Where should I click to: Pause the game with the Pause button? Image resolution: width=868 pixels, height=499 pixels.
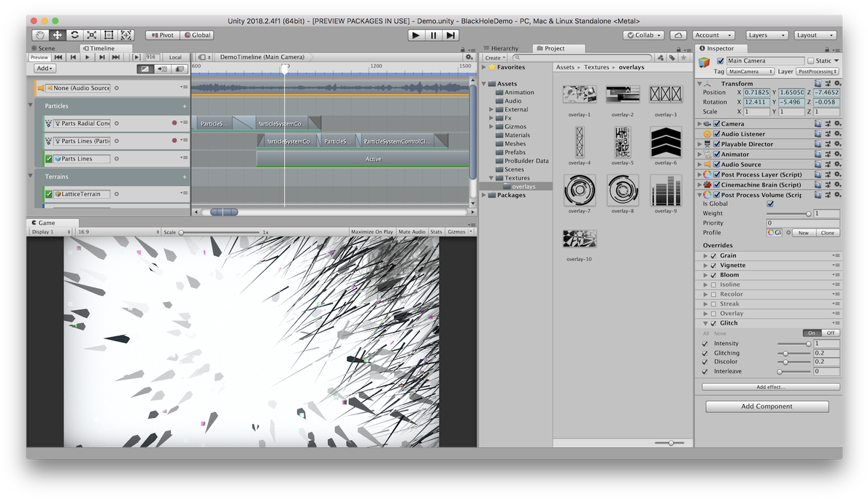tap(434, 35)
